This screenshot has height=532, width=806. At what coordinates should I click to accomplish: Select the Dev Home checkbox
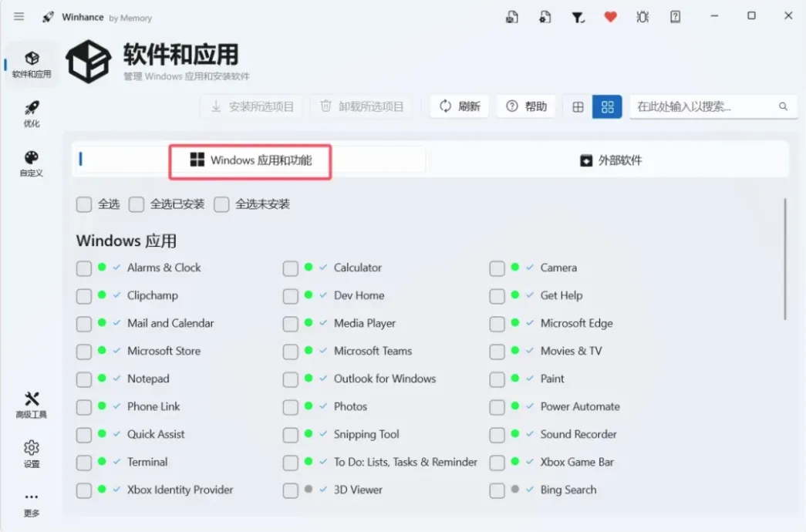291,296
